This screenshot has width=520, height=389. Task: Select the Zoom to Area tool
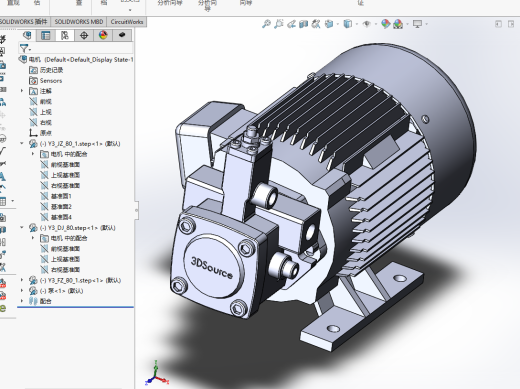tap(279, 24)
